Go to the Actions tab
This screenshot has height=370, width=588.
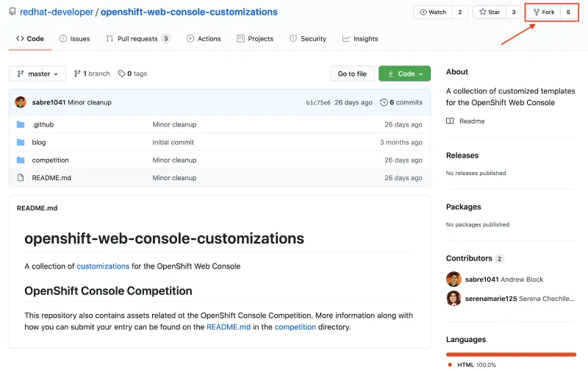pyautogui.click(x=203, y=38)
